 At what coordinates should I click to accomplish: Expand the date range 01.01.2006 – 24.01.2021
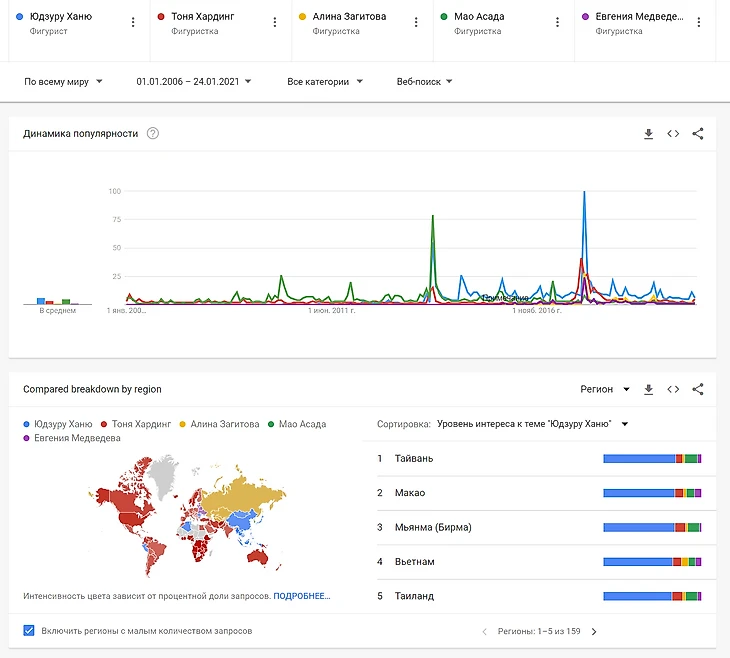(x=194, y=82)
